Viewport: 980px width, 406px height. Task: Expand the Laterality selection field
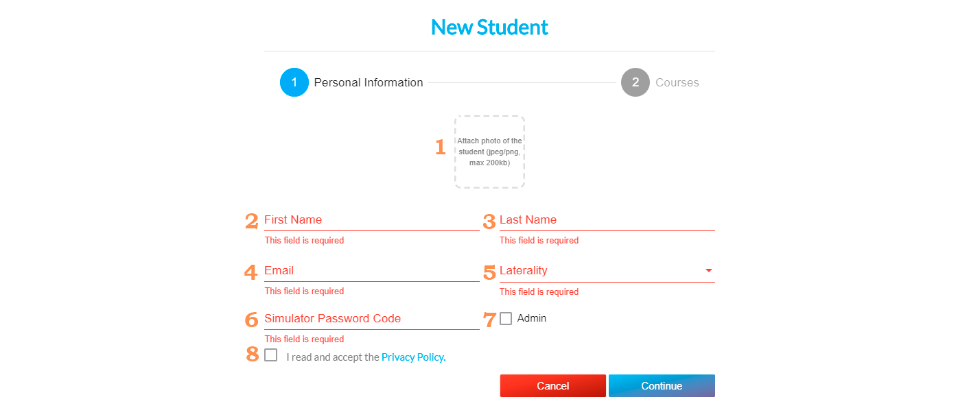pos(597,270)
